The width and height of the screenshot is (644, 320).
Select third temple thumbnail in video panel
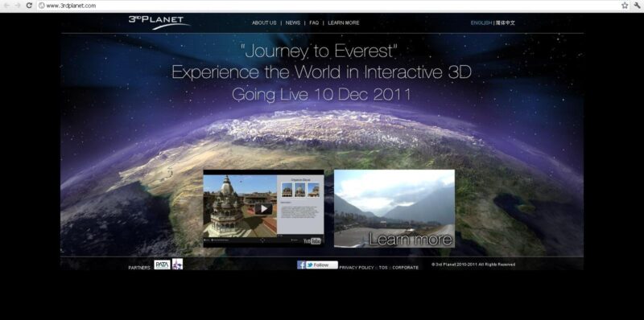314,190
